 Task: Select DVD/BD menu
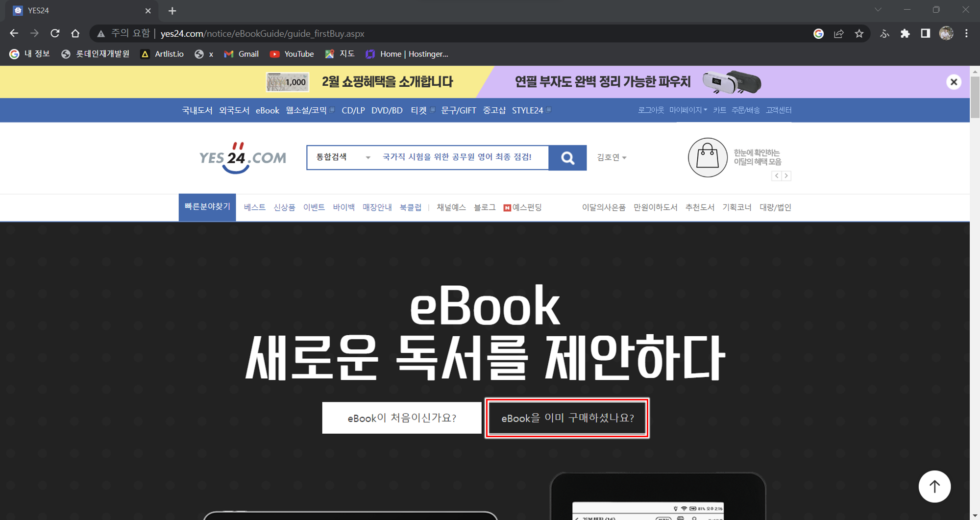click(x=387, y=110)
